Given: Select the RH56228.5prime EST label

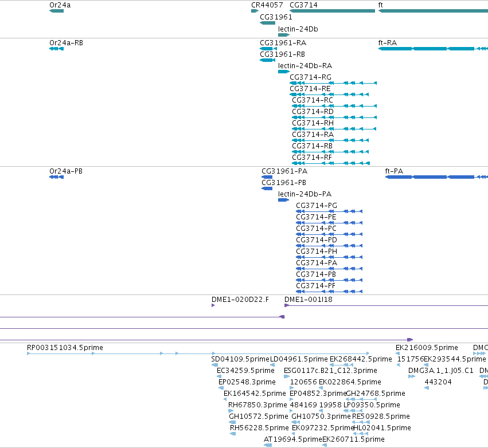Looking at the screenshot, I should click(259, 429).
